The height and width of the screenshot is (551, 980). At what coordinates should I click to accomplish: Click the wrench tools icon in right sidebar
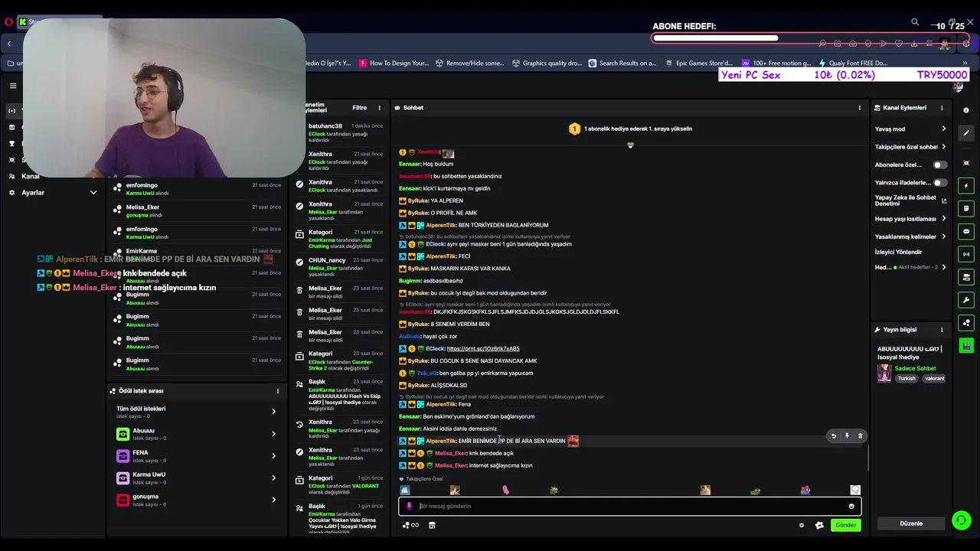[966, 300]
